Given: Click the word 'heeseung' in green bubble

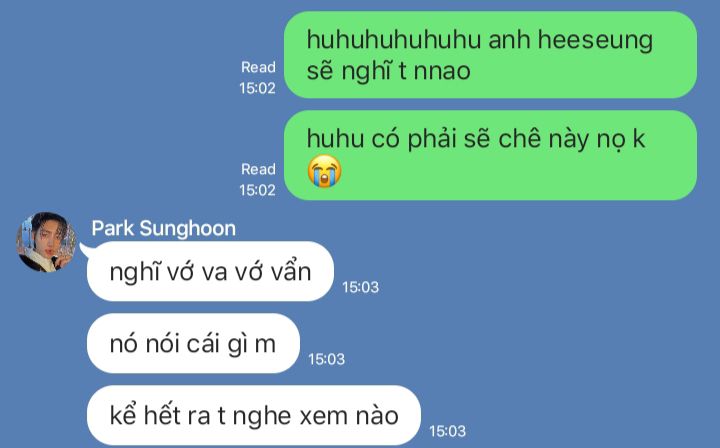Looking at the screenshot, I should [595, 40].
